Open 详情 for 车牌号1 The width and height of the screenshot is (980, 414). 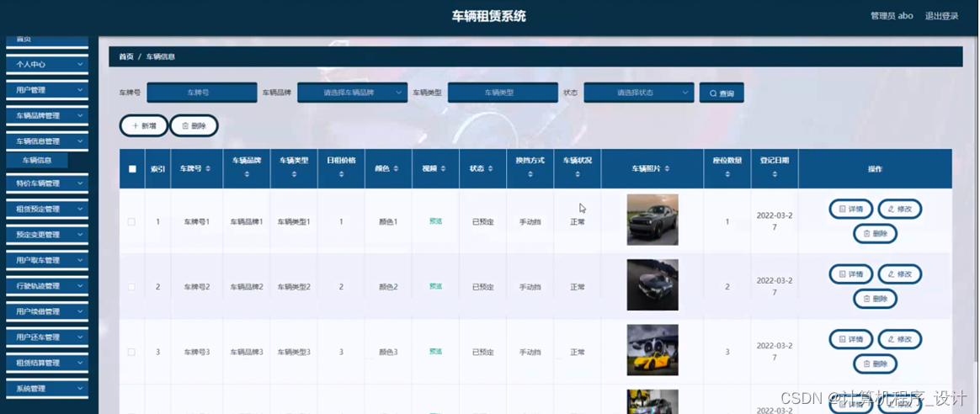click(851, 210)
